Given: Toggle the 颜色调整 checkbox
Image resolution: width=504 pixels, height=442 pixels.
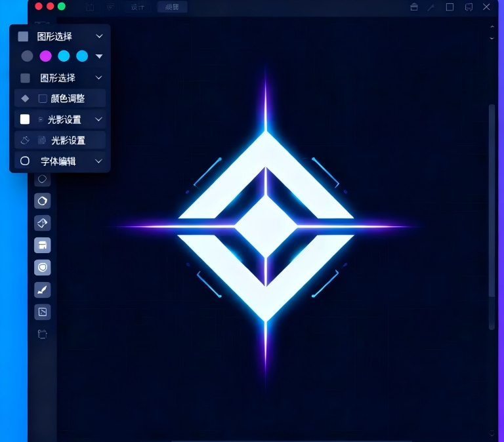Looking at the screenshot, I should [43, 98].
